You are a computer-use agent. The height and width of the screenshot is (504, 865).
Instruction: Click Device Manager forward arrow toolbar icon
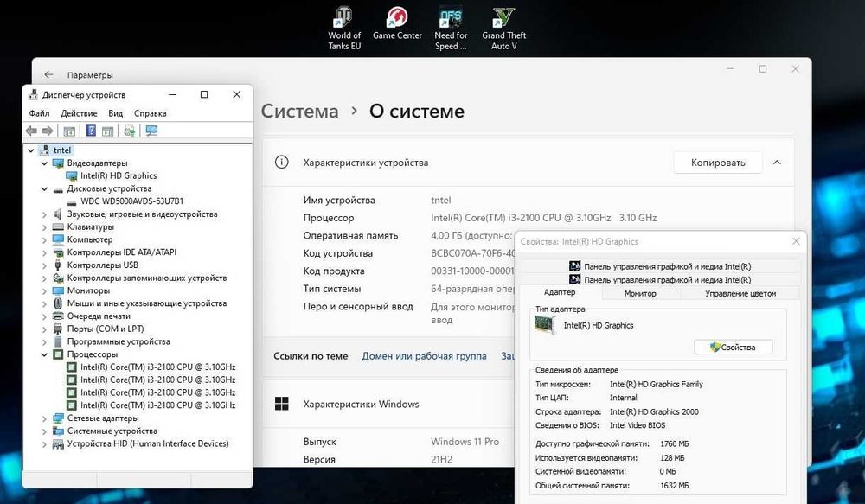coord(48,131)
